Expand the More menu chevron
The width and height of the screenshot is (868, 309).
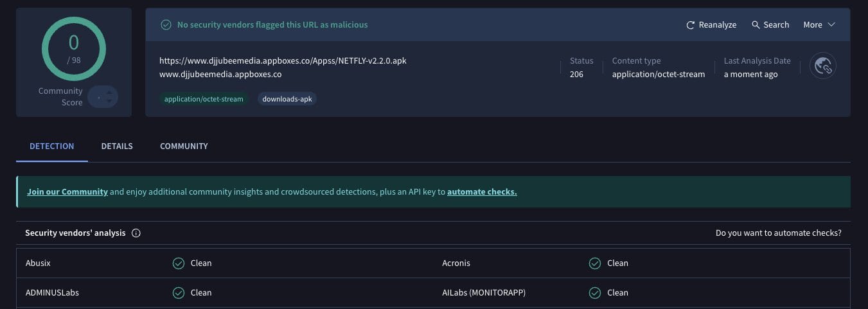point(831,24)
